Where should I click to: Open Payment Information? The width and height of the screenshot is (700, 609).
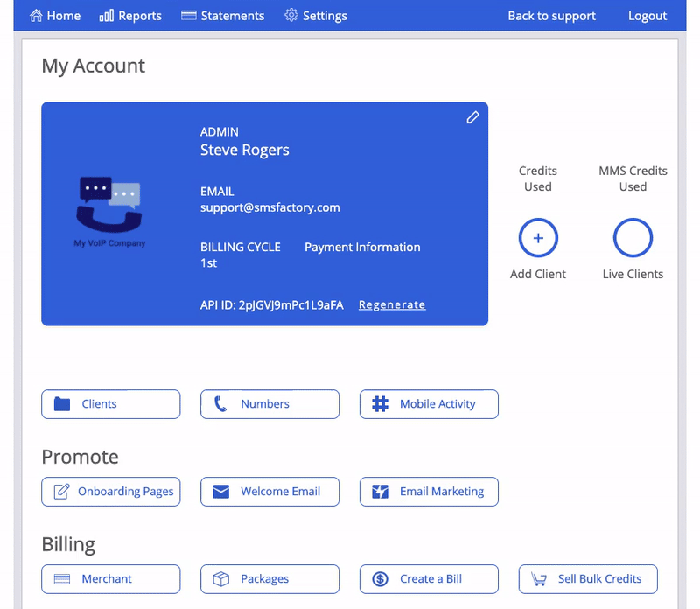pos(362,247)
